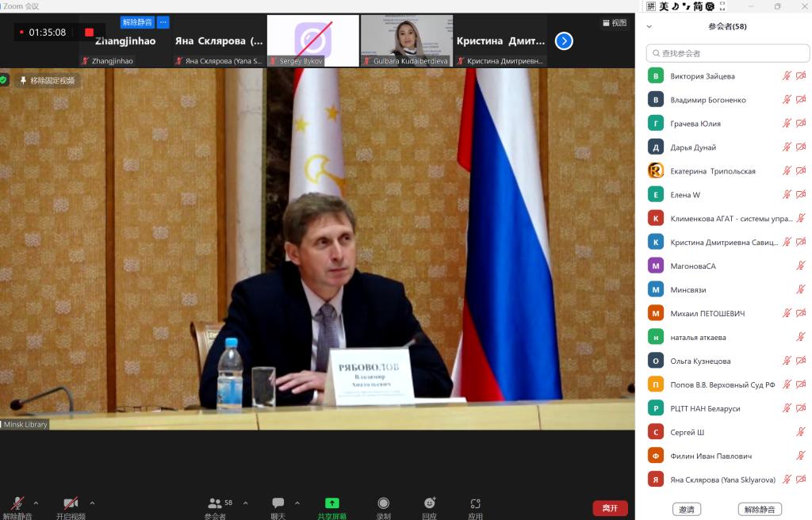The width and height of the screenshot is (812, 520).
Task: Collapse the participants panel header chevron
Action: (x=649, y=26)
